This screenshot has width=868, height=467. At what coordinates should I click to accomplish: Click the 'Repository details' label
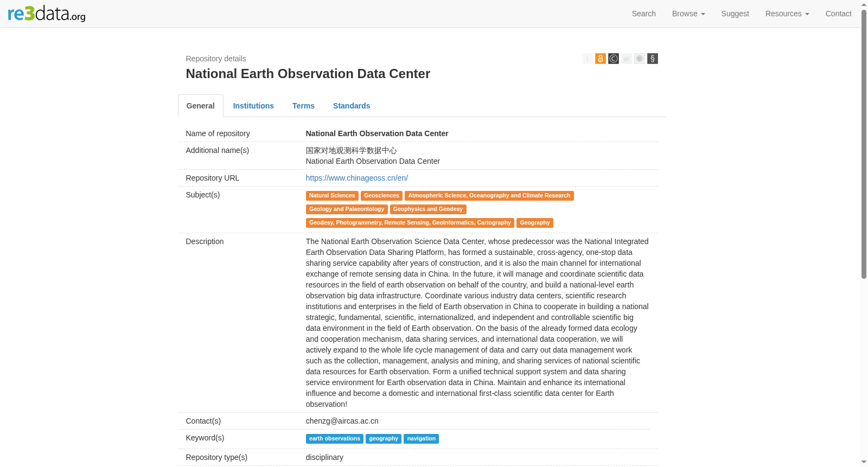pos(216,59)
